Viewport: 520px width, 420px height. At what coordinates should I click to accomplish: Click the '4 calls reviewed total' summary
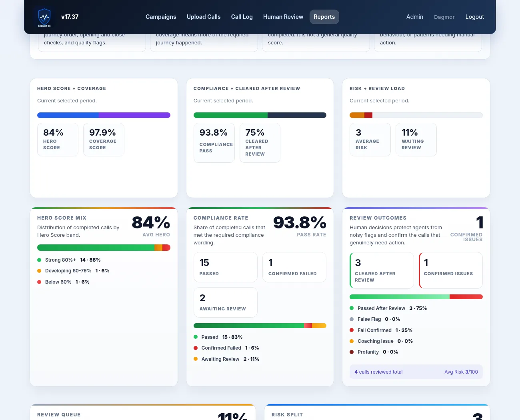[378, 372]
